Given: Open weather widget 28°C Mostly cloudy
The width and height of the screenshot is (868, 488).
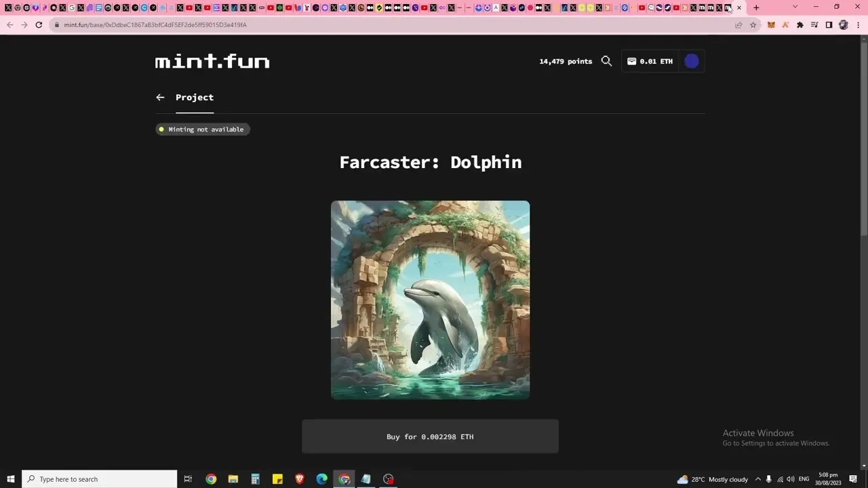Looking at the screenshot, I should pyautogui.click(x=713, y=479).
